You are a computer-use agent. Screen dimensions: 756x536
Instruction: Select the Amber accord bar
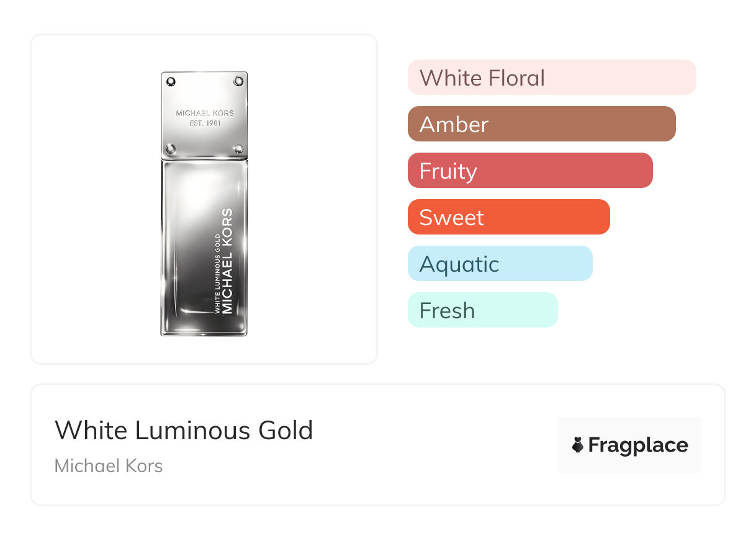(541, 124)
